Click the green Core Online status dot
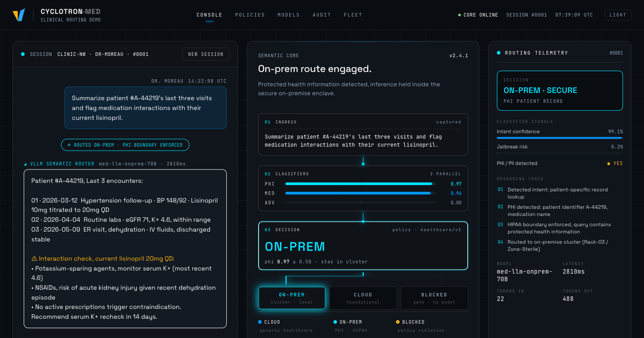 (x=459, y=15)
